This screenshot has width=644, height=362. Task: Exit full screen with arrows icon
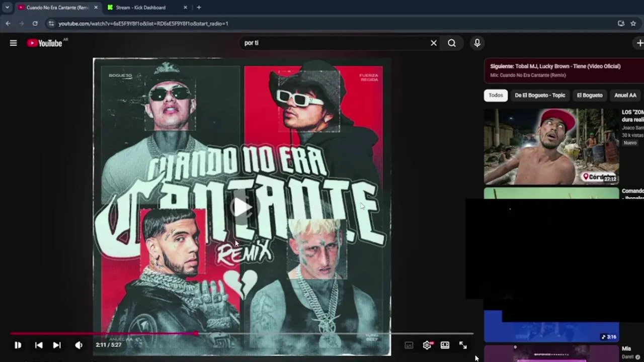(463, 345)
